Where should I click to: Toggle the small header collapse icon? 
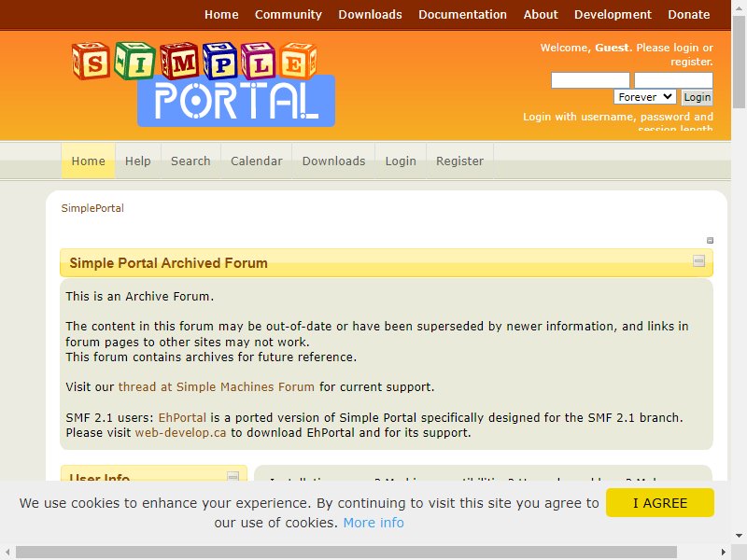pos(710,241)
